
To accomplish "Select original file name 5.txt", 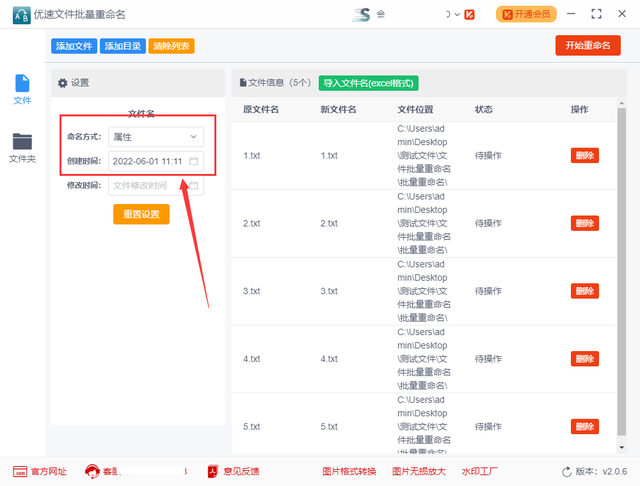I will click(x=251, y=426).
